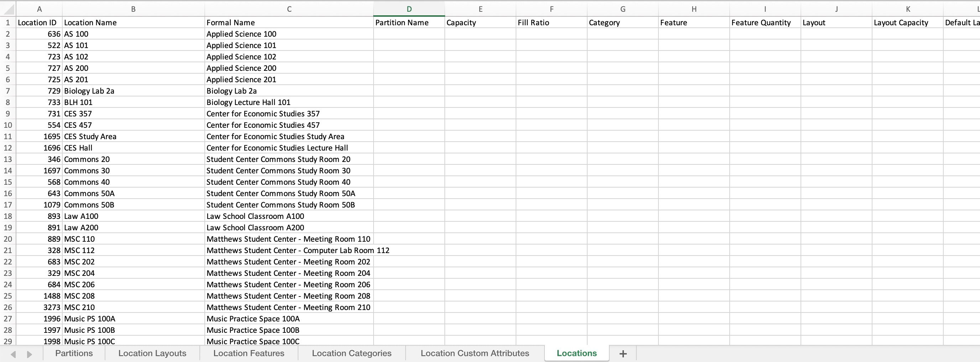Viewport: 980px width, 362px height.
Task: Select cell Commons 50A
Action: (134, 194)
